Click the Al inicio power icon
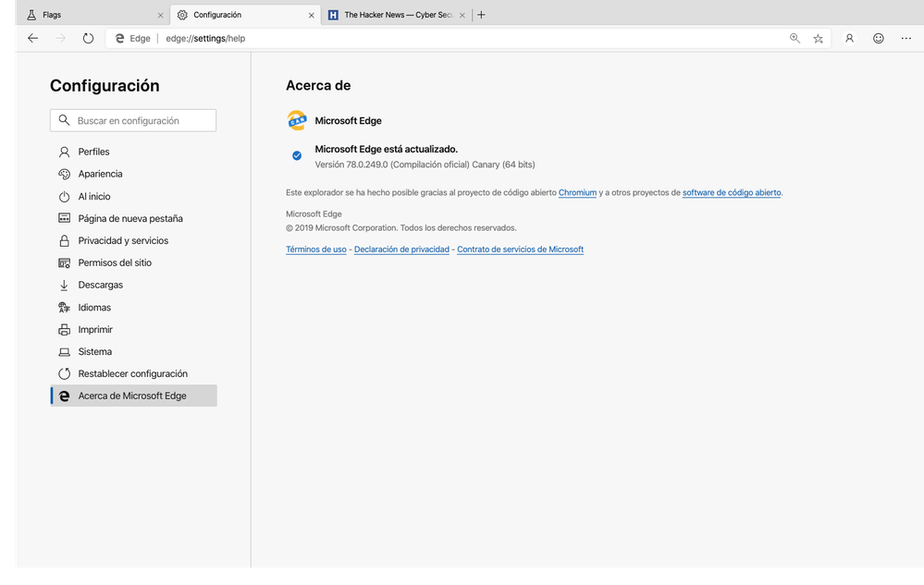The width and height of the screenshot is (924, 585). tap(64, 197)
